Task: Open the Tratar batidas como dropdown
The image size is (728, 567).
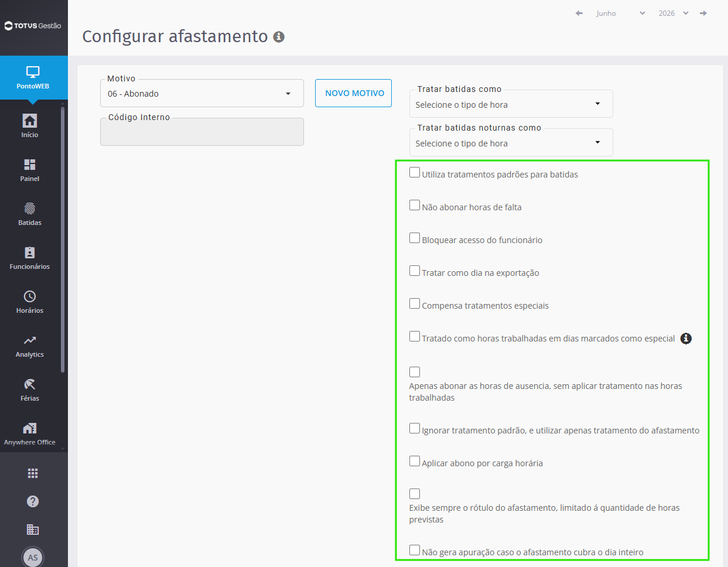Action: (511, 104)
